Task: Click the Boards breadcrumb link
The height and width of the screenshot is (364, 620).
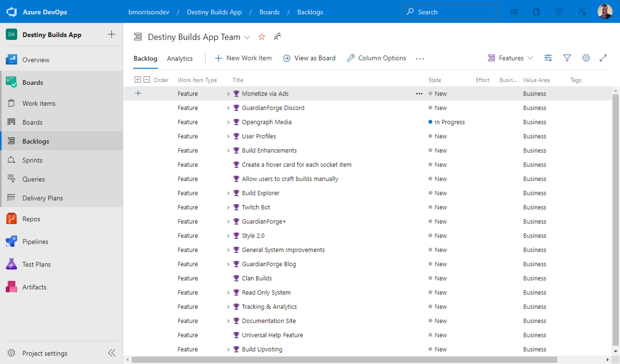Action: [x=269, y=12]
